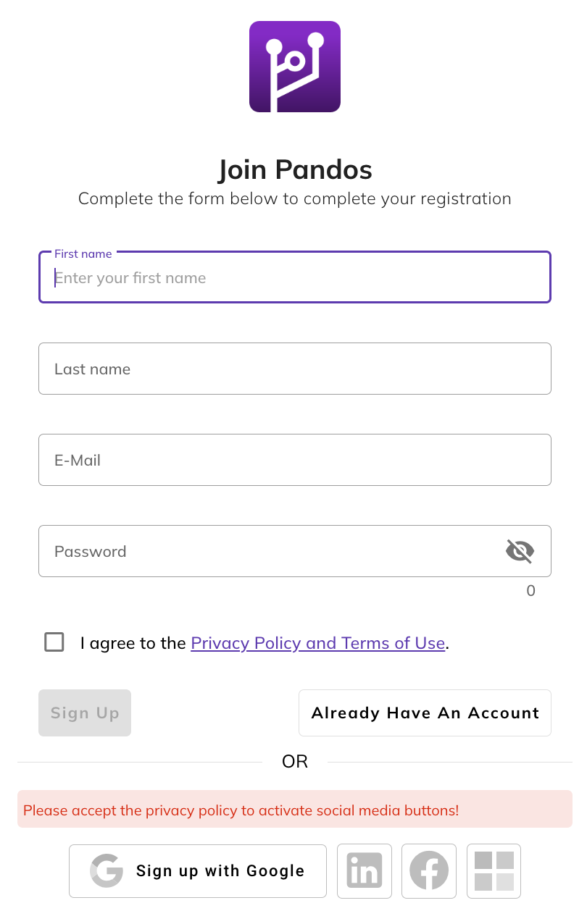The width and height of the screenshot is (587, 924).
Task: Toggle password visibility eye icon
Action: tap(520, 551)
